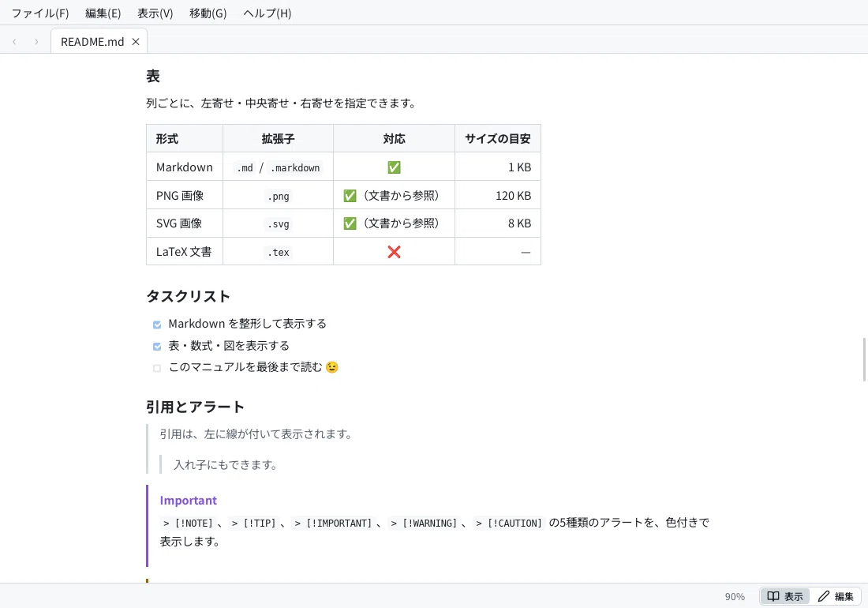Click the LaTeX 文書 table cell
868x608 pixels.
pos(185,251)
